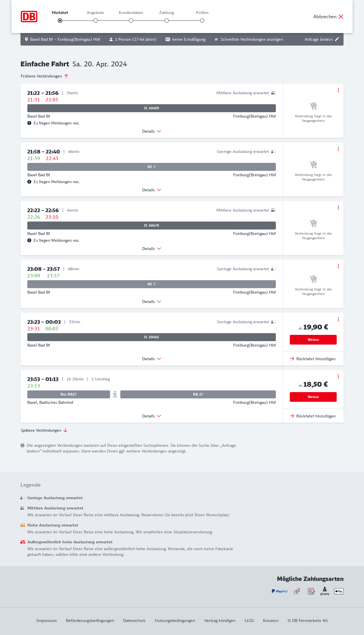Cancel booking with the Abbrechen X icon
This screenshot has width=364, height=635.
point(341,17)
